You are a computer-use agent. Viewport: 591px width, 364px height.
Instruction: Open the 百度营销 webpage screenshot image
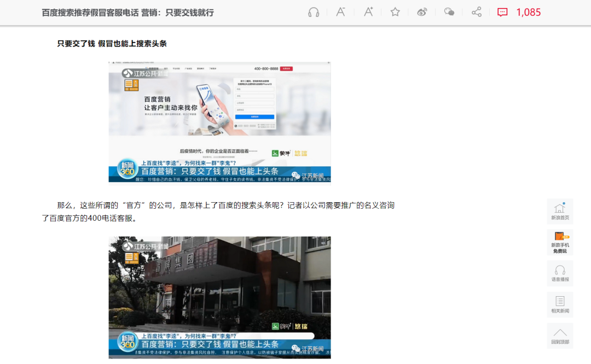pyautogui.click(x=220, y=124)
